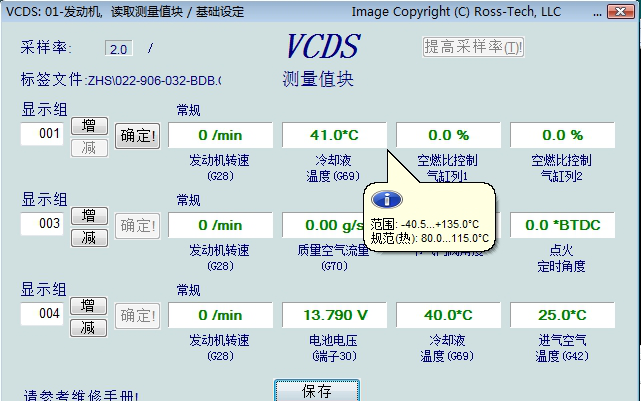The width and height of the screenshot is (641, 417).
Task: Click the first 0.0 % lambda control value
Action: click(x=448, y=135)
